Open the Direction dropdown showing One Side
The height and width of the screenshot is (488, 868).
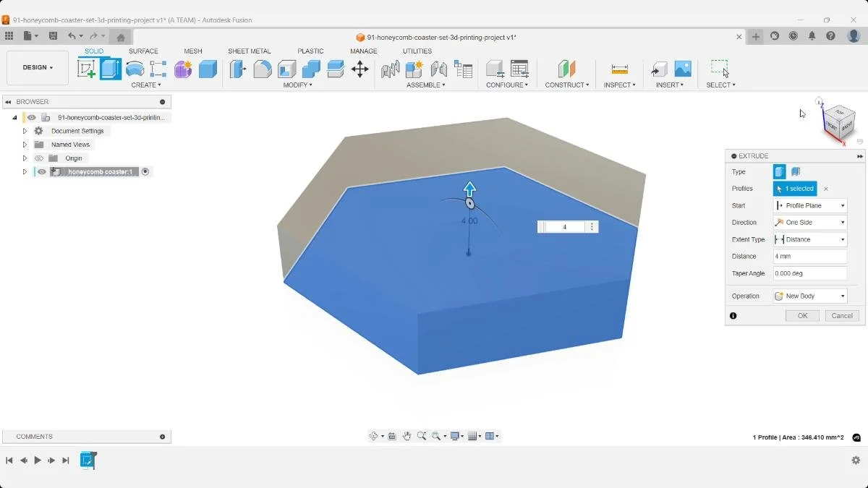pos(809,222)
